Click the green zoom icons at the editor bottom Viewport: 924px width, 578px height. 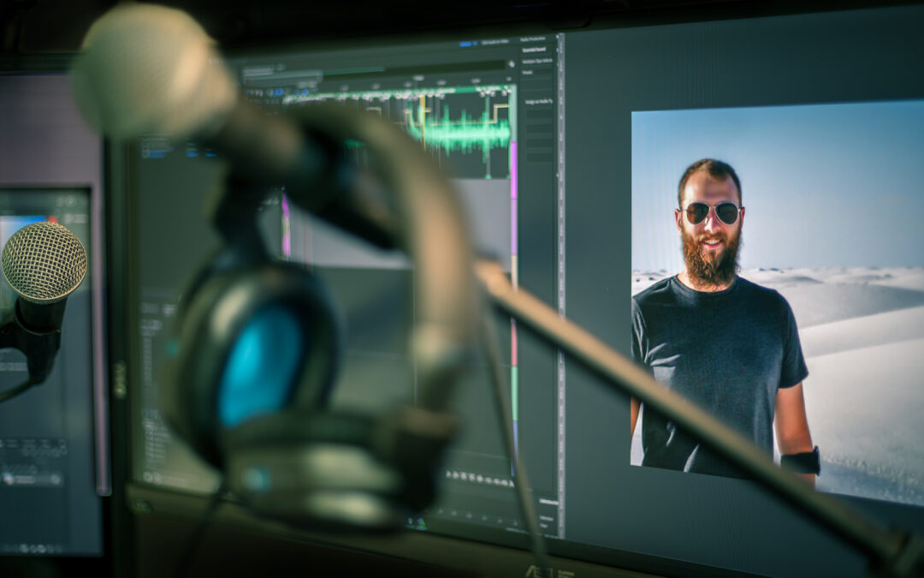tap(417, 521)
